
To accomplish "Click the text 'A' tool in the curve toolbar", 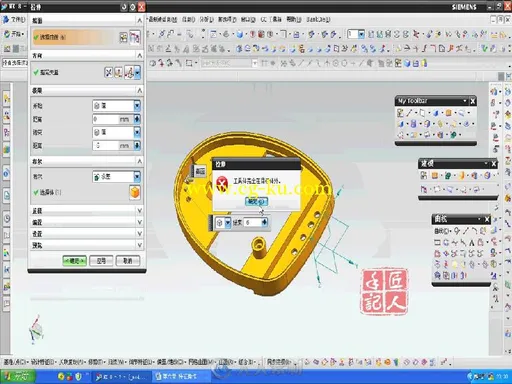I will point(472,242).
